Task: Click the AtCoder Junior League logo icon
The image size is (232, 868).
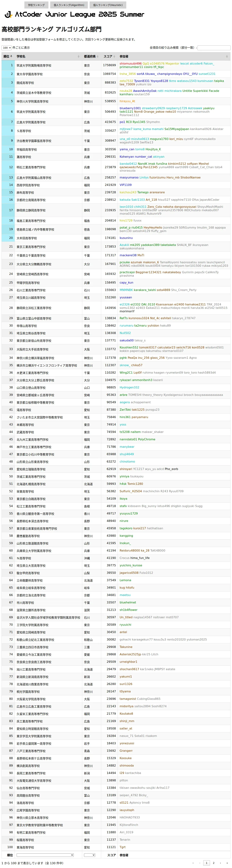Action: [8, 14]
